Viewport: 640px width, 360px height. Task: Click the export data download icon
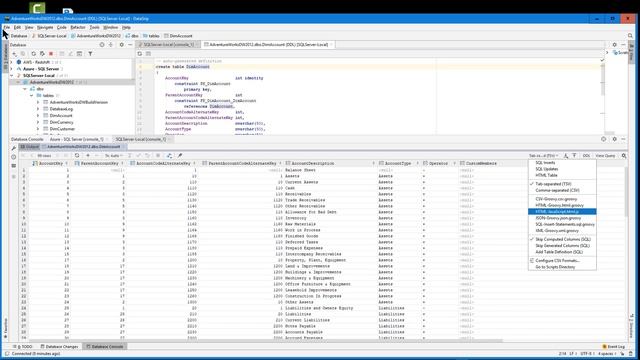click(x=566, y=156)
